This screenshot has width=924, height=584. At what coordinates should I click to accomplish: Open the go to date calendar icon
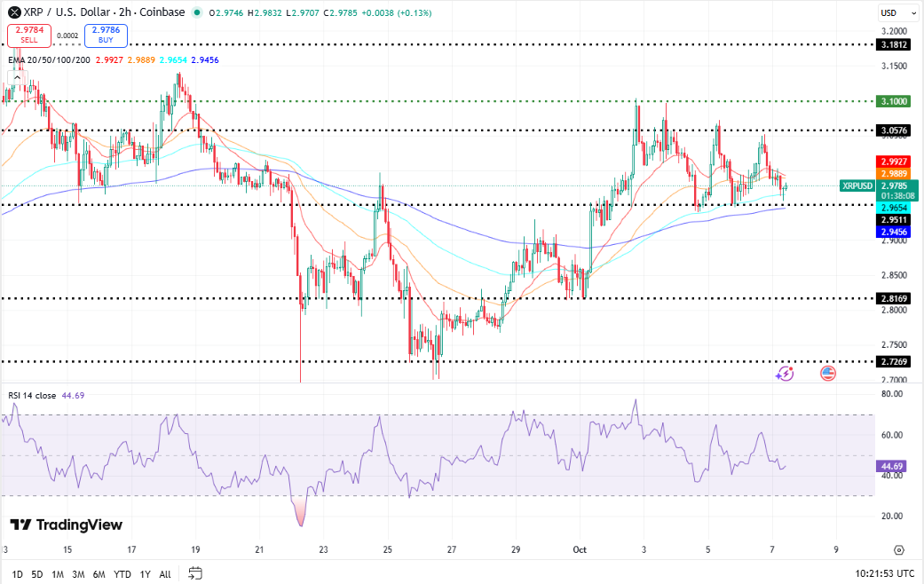coord(195,573)
